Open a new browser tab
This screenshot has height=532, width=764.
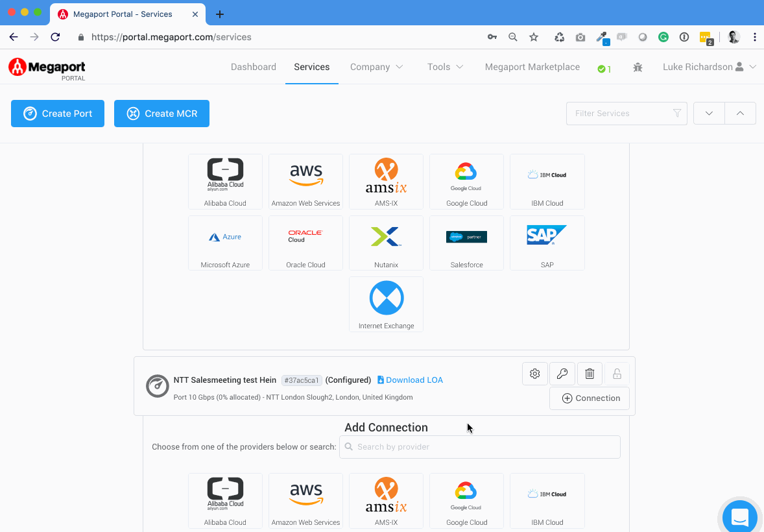[220, 14]
